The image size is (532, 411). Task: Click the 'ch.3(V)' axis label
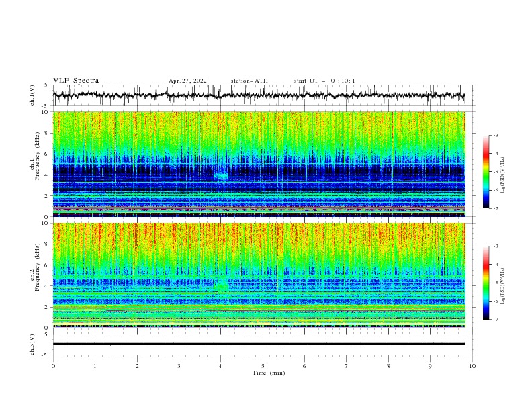click(32, 345)
